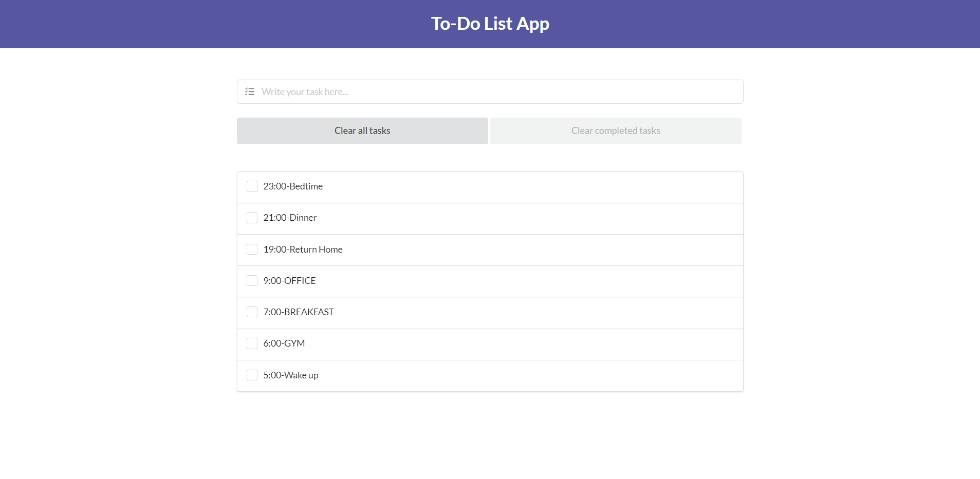Check the 23:00-Bedtime checkbox
Viewport: 980px width, 479px height.
click(252, 186)
